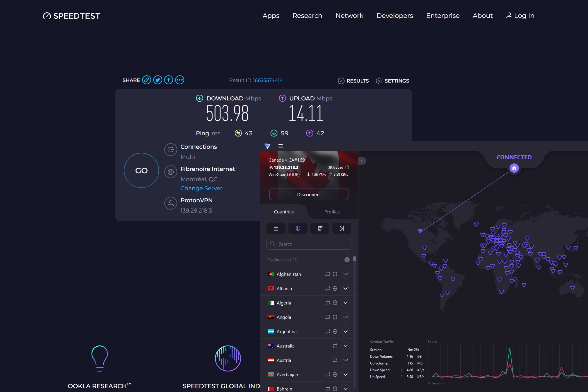Viewport: 588px width, 392px height.
Task: Switch to the Profiles tab in ProtonVPN
Action: coord(331,212)
